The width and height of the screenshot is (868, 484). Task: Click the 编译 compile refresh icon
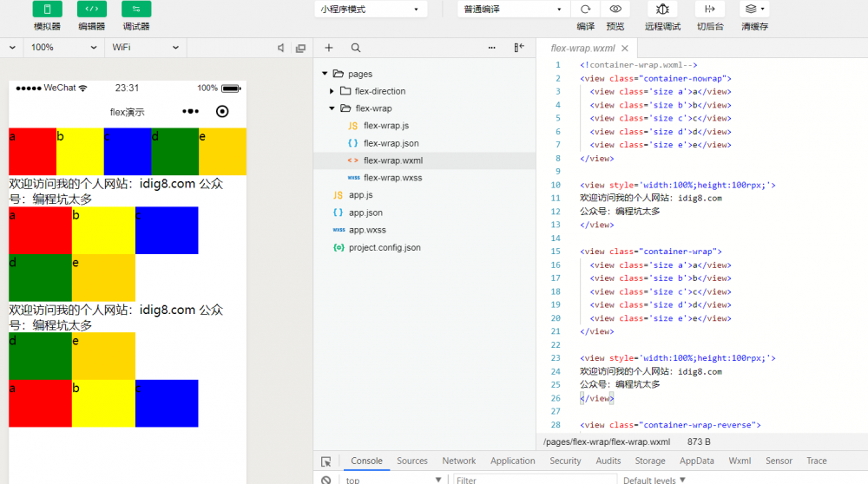tap(586, 10)
